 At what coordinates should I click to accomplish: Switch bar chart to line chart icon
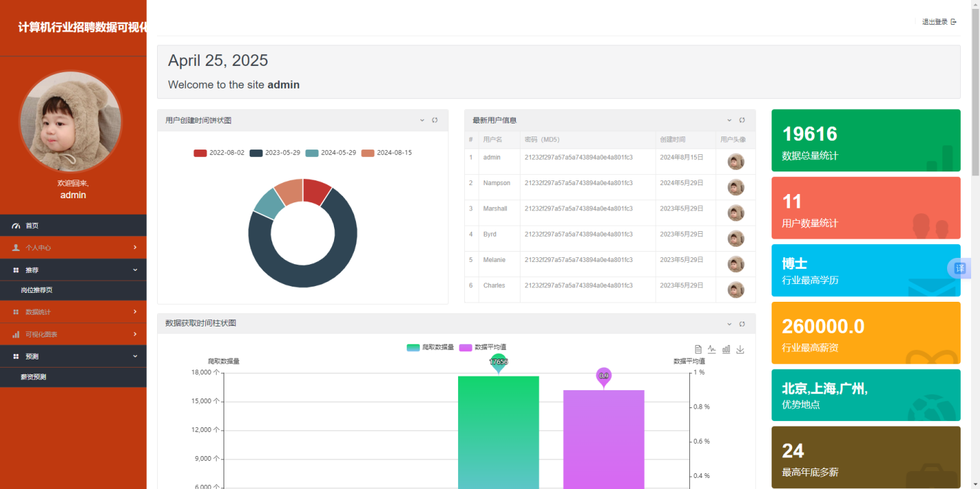tap(712, 349)
